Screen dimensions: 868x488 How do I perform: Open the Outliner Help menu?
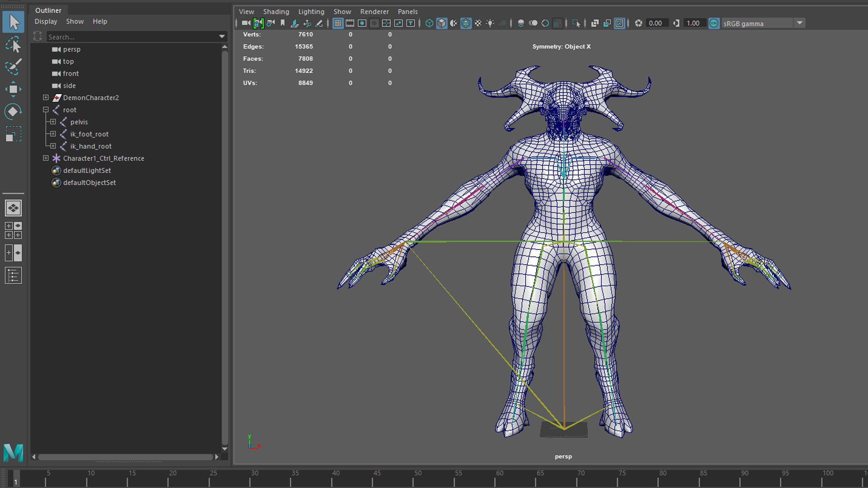pos(100,21)
